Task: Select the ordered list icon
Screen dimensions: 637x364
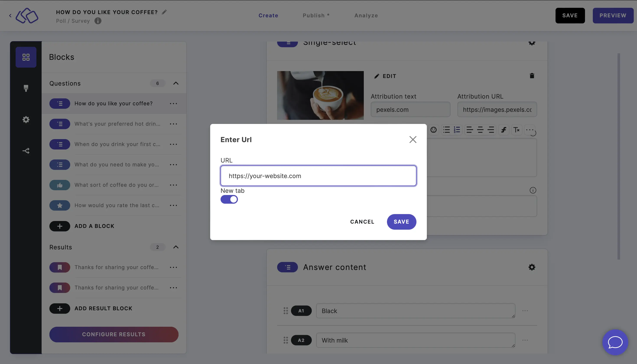Action: (x=457, y=130)
